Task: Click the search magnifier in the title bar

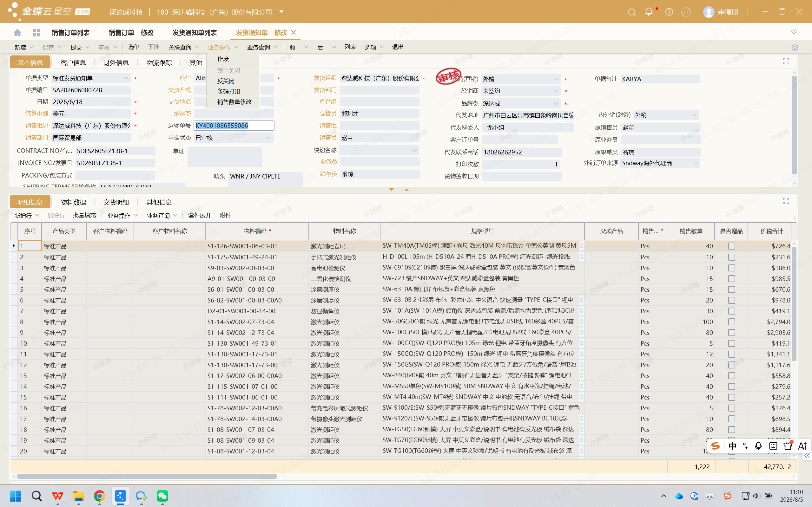Action: [631, 12]
